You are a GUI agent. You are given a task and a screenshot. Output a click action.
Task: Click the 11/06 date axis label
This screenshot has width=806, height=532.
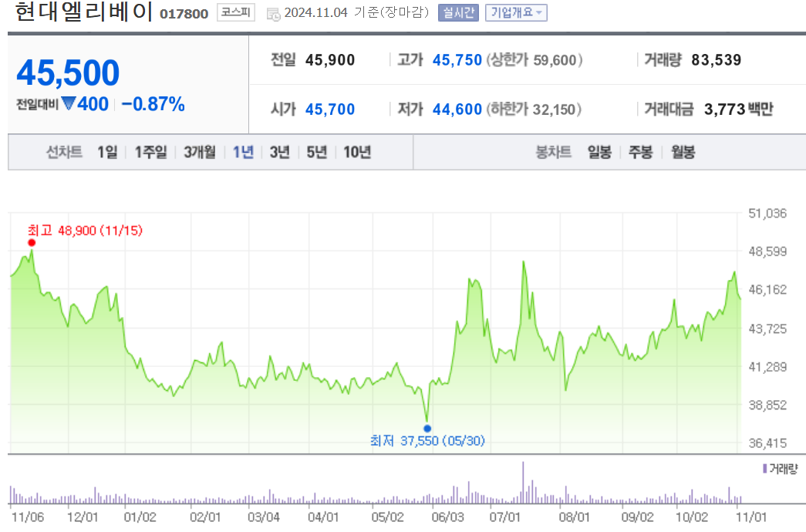click(28, 517)
